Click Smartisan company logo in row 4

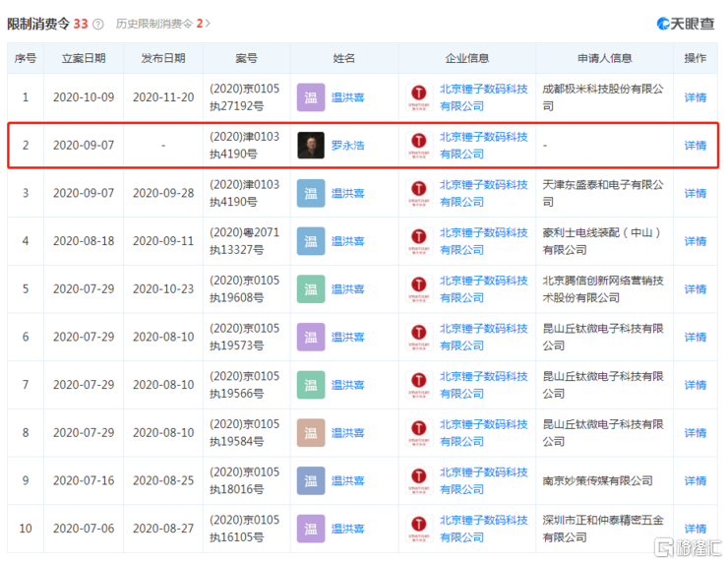pos(419,241)
